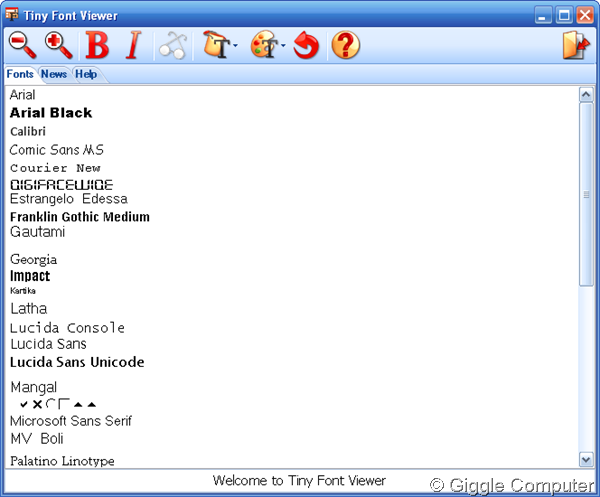Select the Courier New font entry

point(55,168)
